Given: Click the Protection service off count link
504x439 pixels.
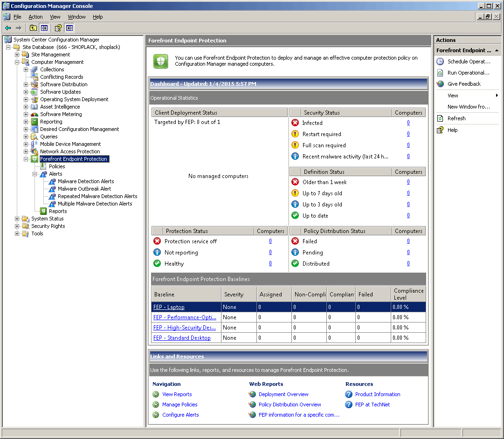Looking at the screenshot, I should click(x=270, y=241).
